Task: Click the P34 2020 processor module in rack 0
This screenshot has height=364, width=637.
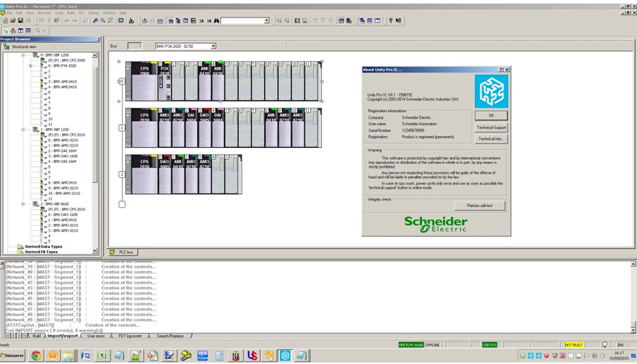Action: coord(164,81)
